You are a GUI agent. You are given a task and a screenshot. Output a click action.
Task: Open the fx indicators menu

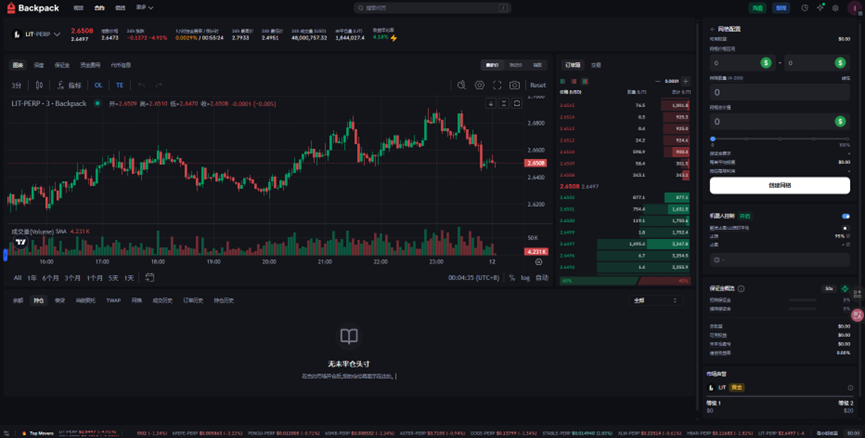click(x=70, y=85)
